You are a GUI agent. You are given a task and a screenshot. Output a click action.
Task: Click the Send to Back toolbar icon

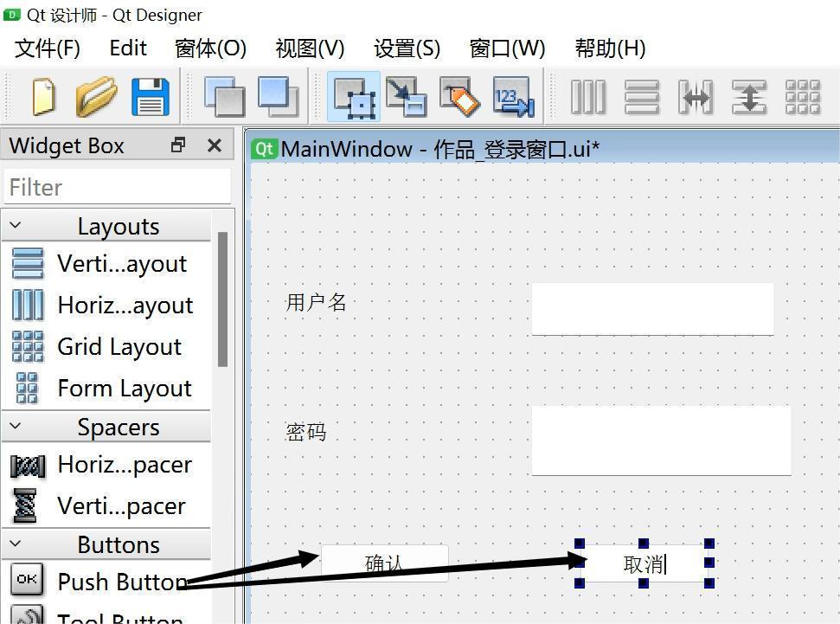(224, 97)
